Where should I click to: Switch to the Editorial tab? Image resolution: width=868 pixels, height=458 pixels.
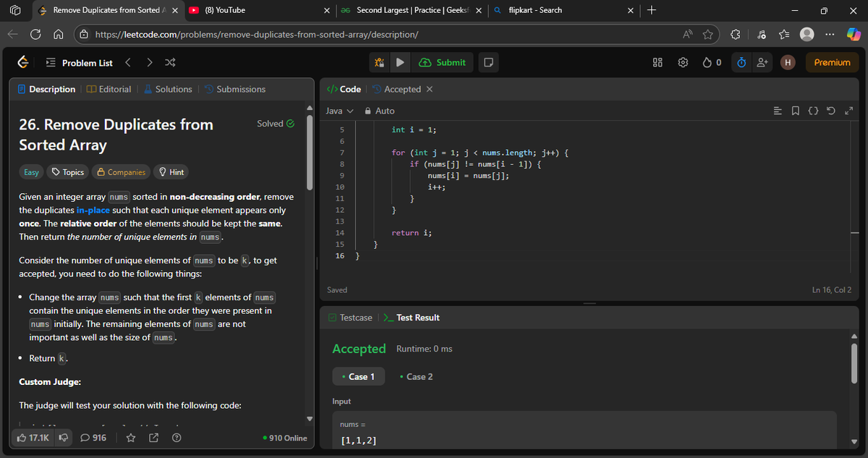click(109, 89)
